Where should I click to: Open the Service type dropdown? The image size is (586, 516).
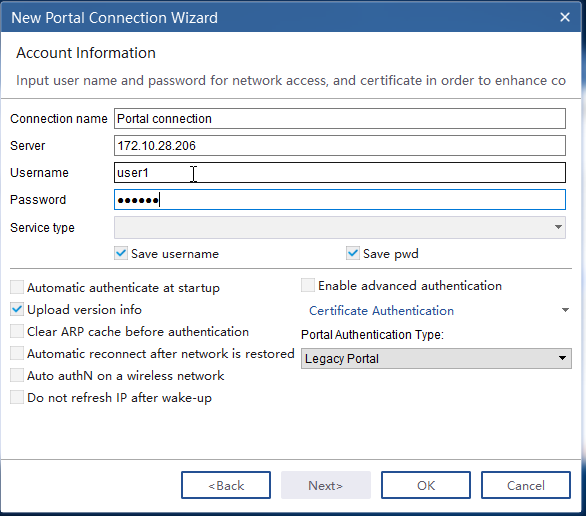click(340, 227)
